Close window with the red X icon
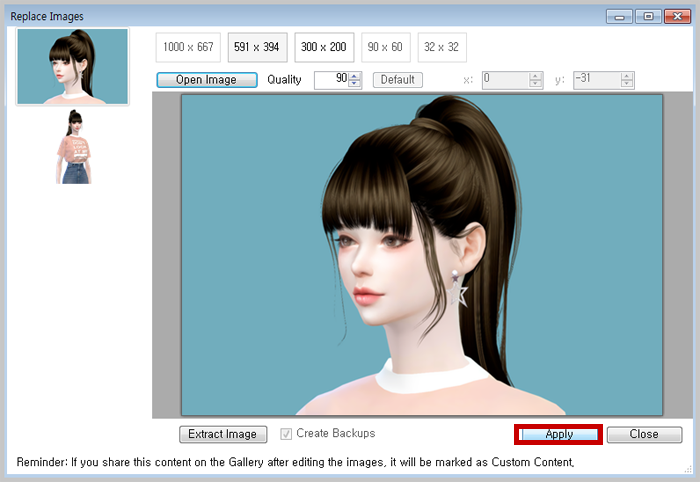 pyautogui.click(x=677, y=17)
